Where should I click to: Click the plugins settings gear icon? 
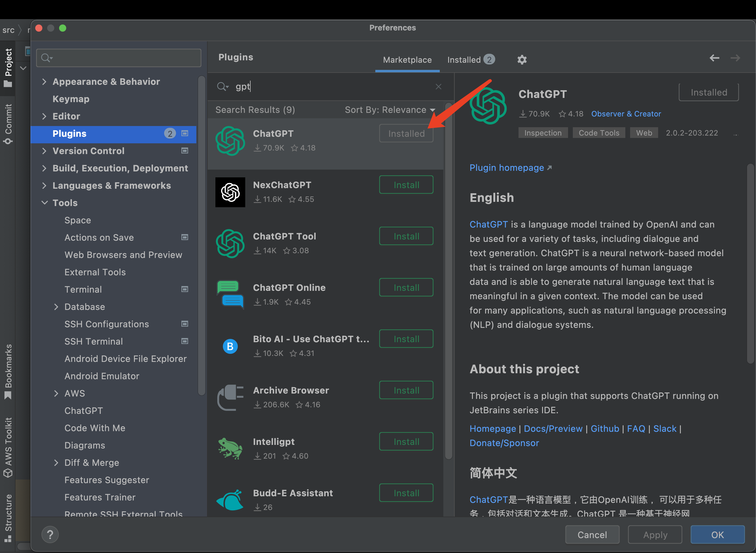coord(522,60)
